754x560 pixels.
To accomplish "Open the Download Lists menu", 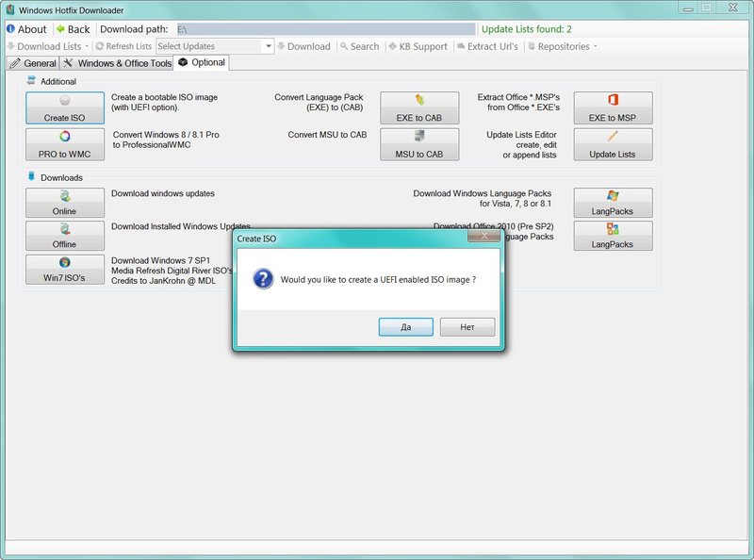I will pyautogui.click(x=48, y=46).
